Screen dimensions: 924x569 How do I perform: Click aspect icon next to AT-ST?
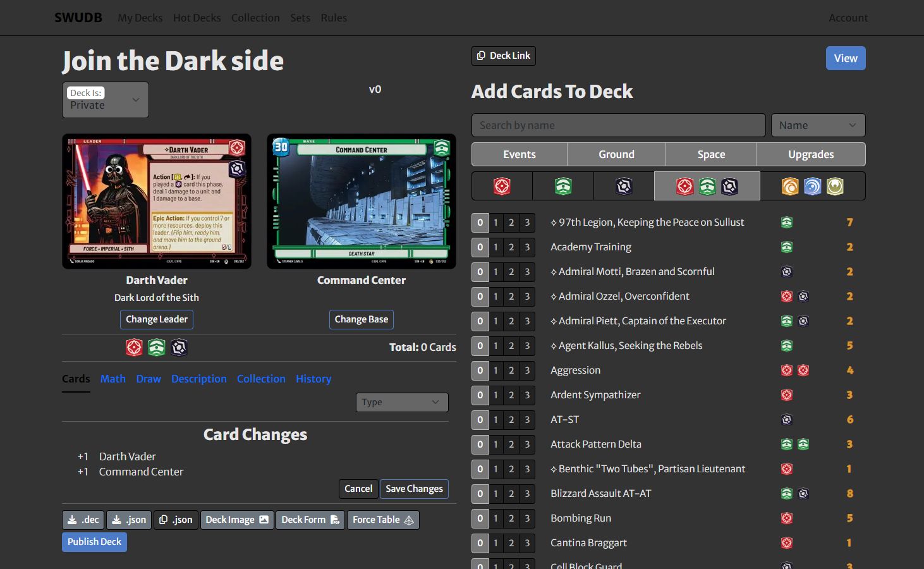coord(786,420)
